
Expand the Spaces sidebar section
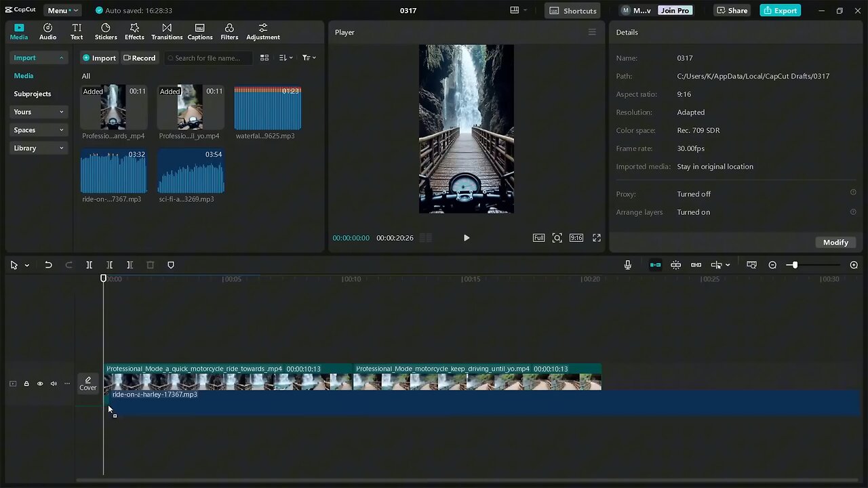39,130
